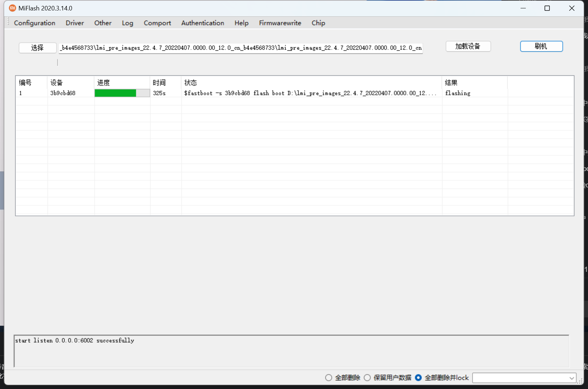
Task: Click the 设备 column header
Action: (x=71, y=83)
